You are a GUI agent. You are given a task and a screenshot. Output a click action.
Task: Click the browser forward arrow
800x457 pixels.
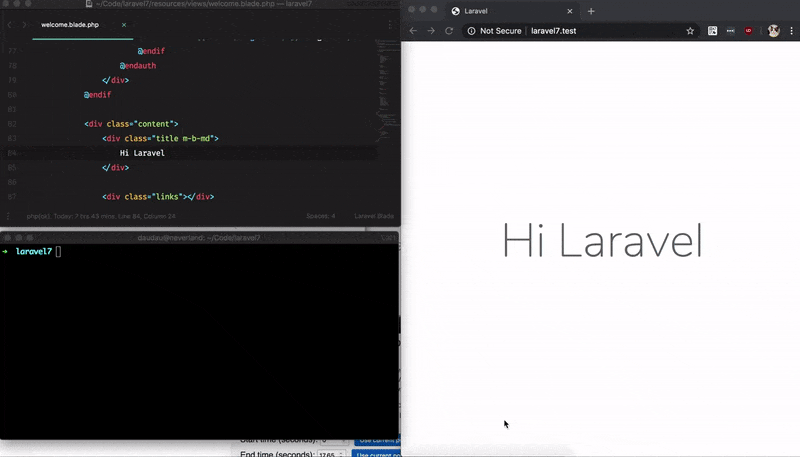click(x=431, y=31)
